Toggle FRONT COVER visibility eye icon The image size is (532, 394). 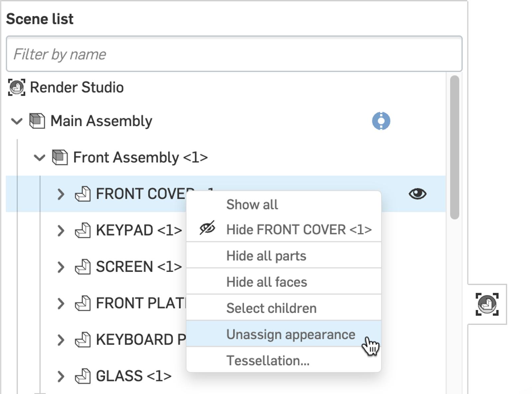tap(417, 194)
